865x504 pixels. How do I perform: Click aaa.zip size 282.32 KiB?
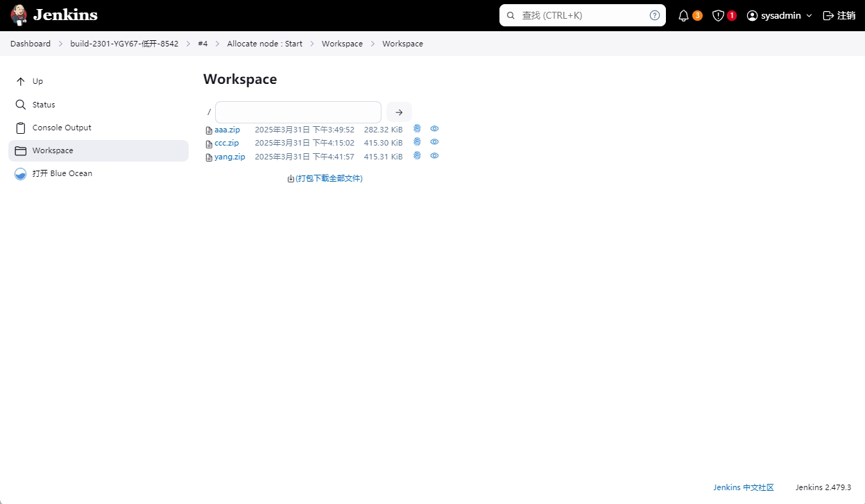(383, 130)
